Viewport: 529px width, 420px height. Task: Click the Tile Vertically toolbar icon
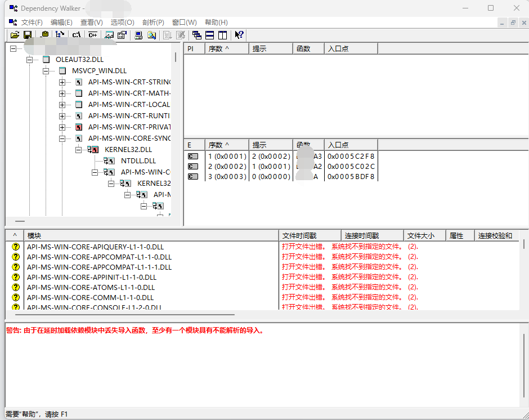(222, 35)
